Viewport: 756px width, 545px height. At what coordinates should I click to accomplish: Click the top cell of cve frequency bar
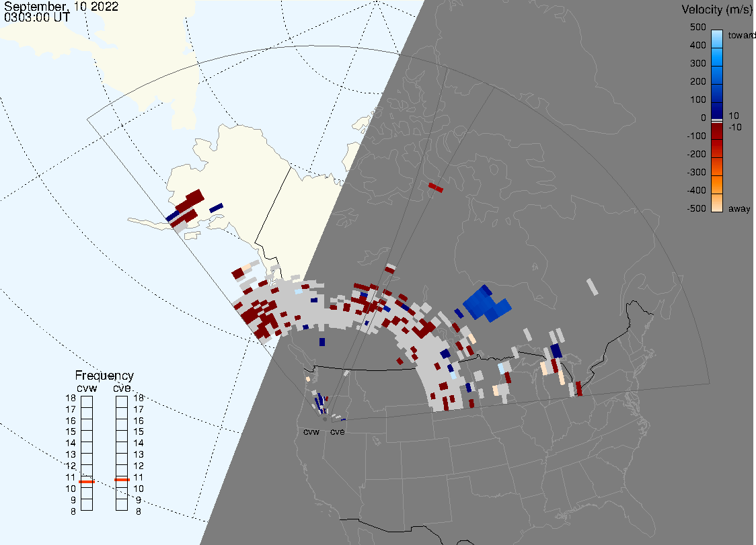tap(122, 402)
